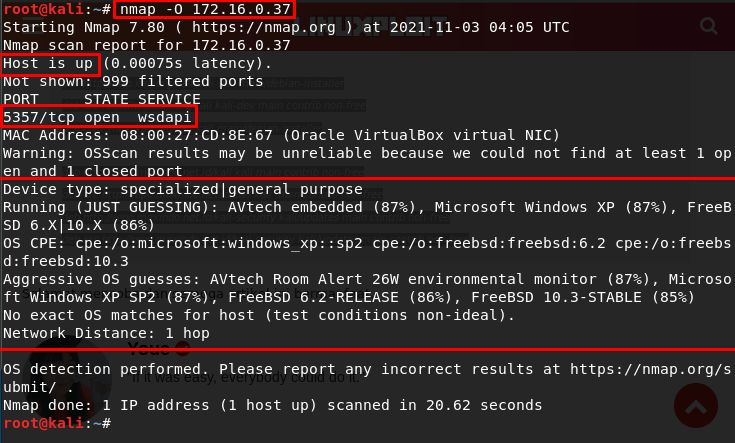Click the highlighted nmap -O command
735x443 pixels.
[x=205, y=10]
